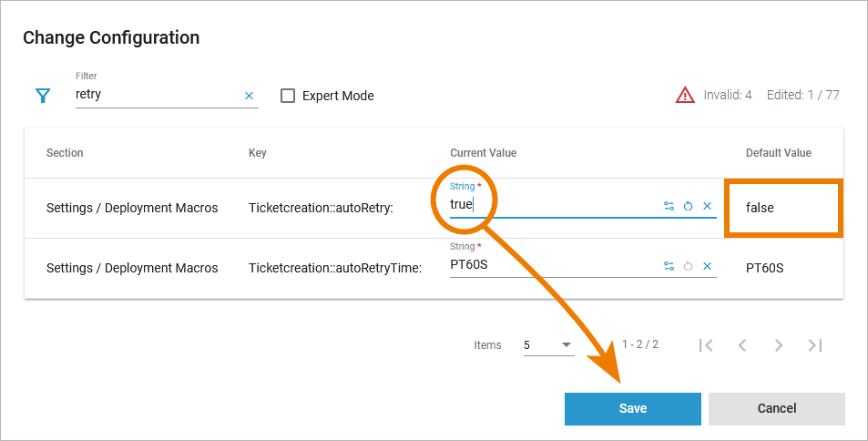Go to the next page arrow
868x441 pixels.
click(778, 345)
